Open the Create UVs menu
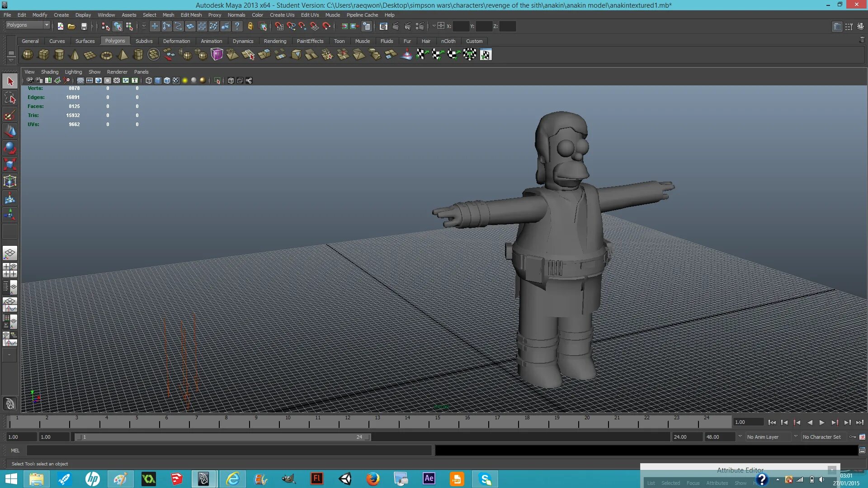 pyautogui.click(x=282, y=15)
